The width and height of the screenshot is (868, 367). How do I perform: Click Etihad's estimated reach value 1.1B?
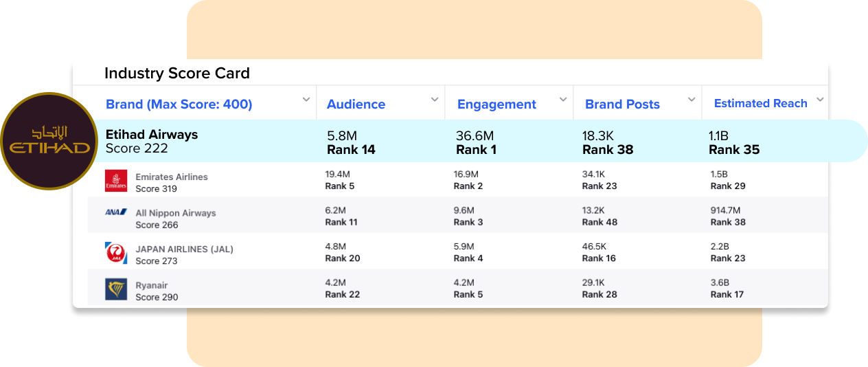click(x=718, y=135)
